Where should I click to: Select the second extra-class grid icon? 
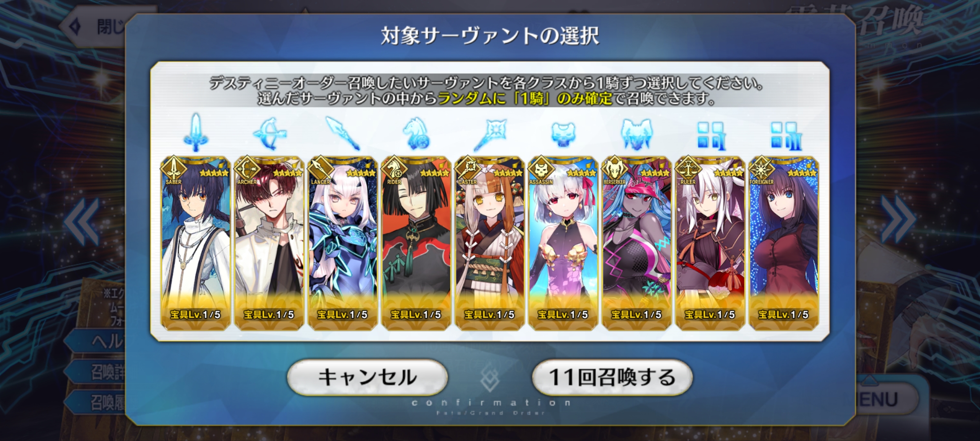(x=784, y=136)
